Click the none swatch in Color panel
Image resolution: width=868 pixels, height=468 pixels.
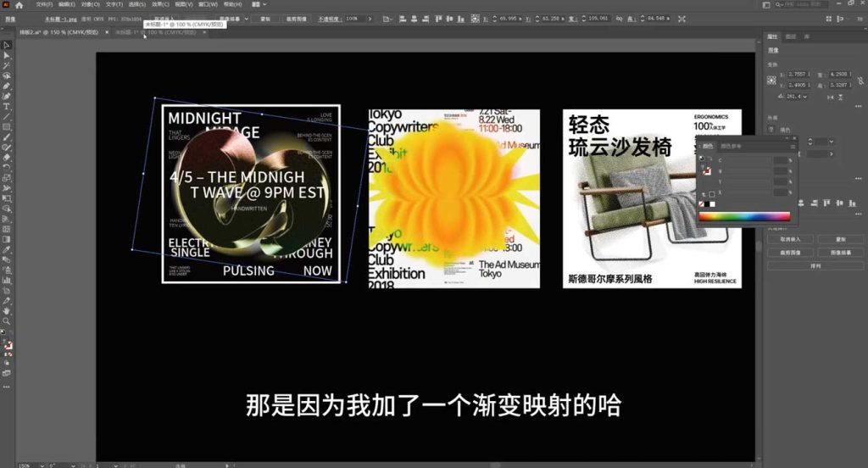click(x=701, y=204)
